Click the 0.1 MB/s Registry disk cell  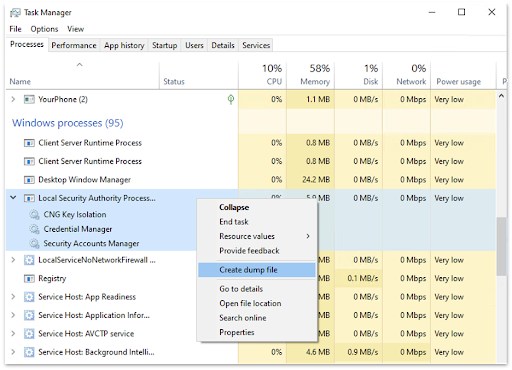coord(358,278)
